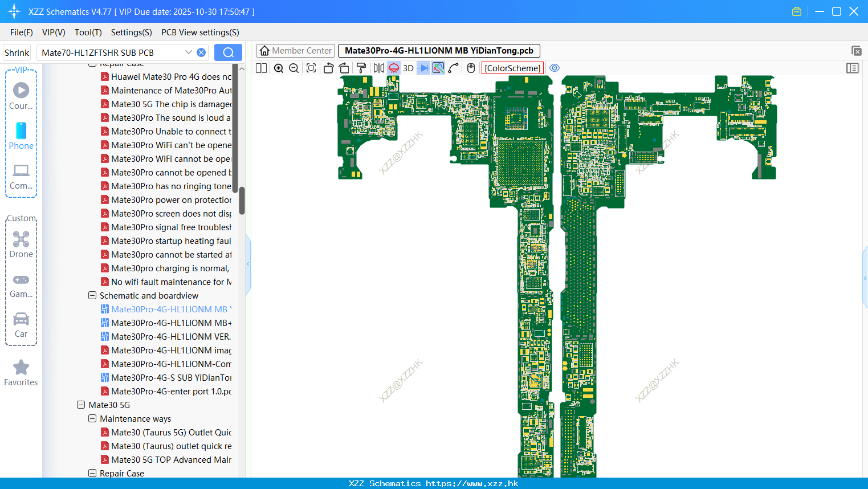Rotate the board counter-clockwise
Screen dimensions: 868x489
[328, 68]
